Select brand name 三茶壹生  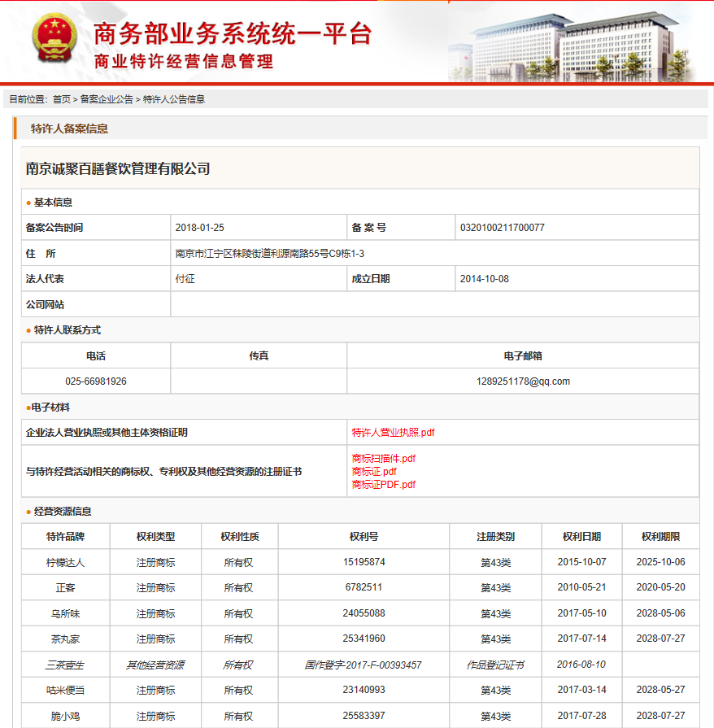(64, 665)
